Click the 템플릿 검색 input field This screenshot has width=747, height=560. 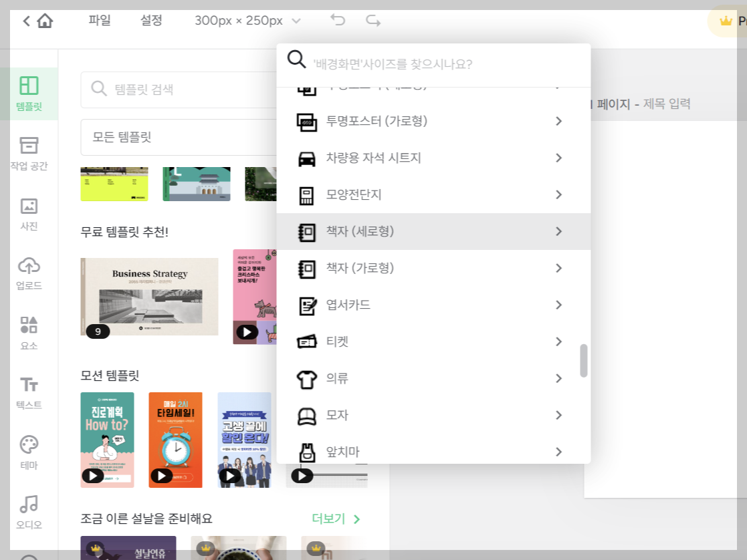[x=179, y=90]
